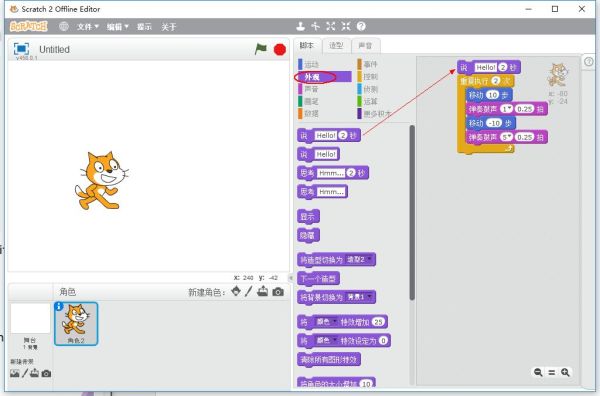600x396 pixels.
Task: Select the duplicate stamp tool
Action: (300, 26)
